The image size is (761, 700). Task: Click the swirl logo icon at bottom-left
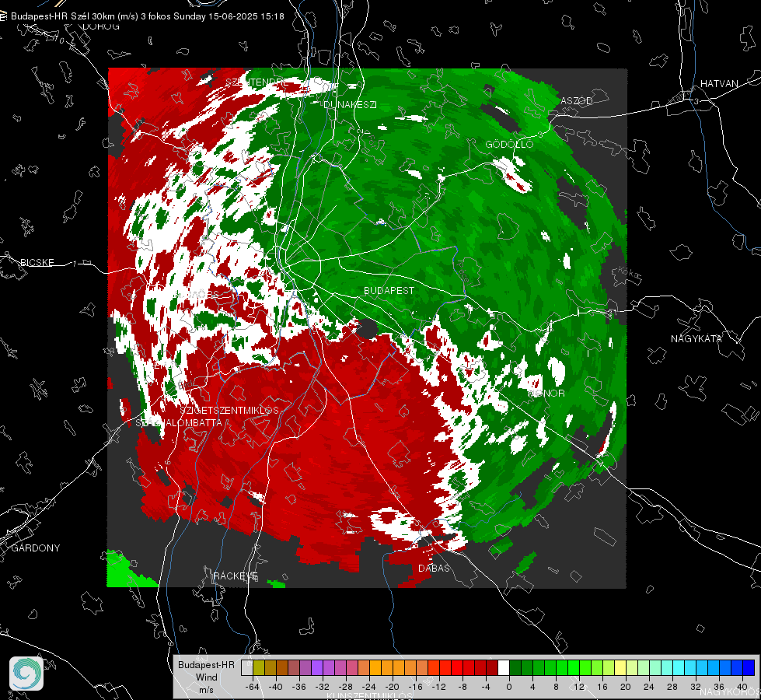click(26, 674)
